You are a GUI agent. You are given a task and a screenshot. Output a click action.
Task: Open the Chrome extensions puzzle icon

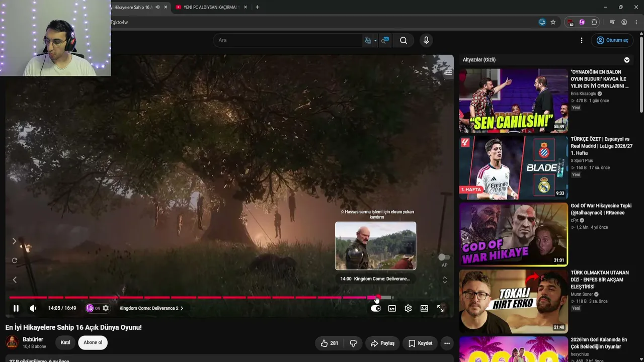[594, 22]
